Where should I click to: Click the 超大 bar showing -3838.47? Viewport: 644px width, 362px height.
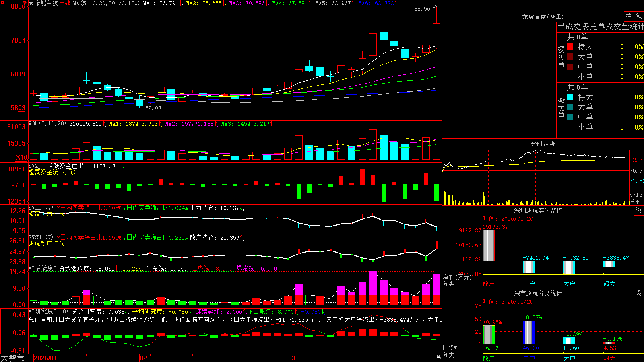[609, 264]
